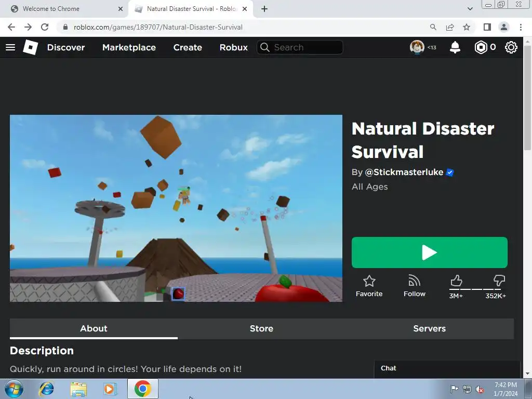The image size is (532, 399).
Task: Click the Chrome taskbar icon
Action: (143, 389)
